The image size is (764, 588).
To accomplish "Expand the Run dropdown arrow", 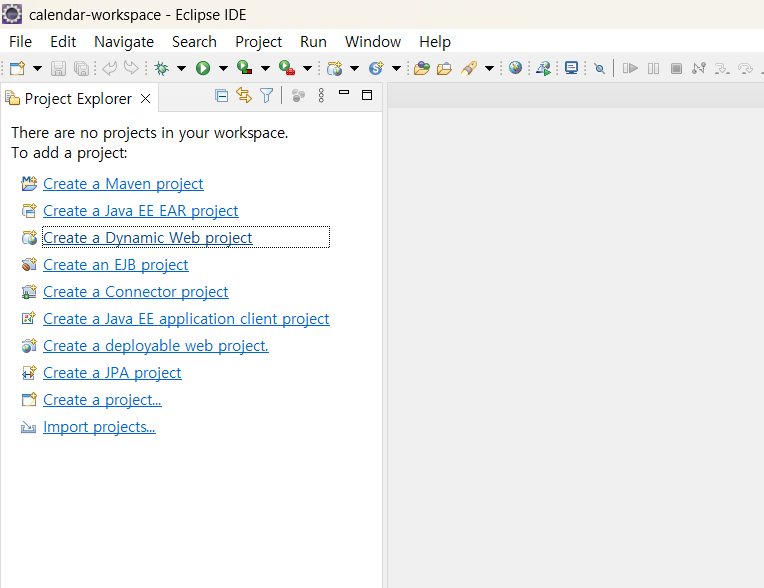I will pyautogui.click(x=223, y=69).
